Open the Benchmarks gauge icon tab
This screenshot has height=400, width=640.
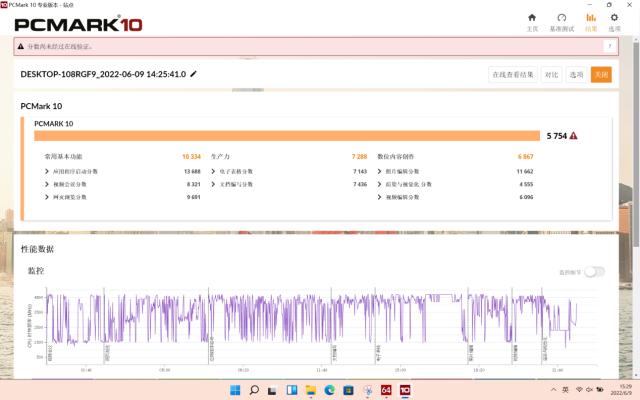pyautogui.click(x=562, y=22)
